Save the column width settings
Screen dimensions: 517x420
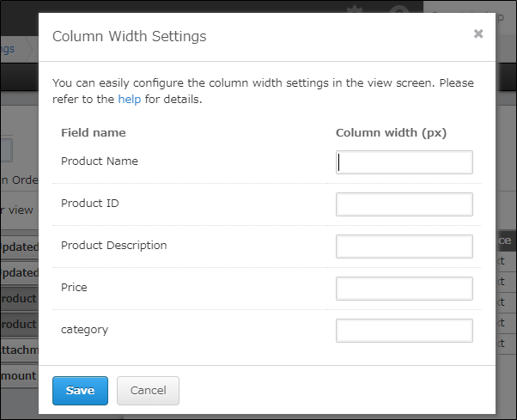[x=80, y=390]
